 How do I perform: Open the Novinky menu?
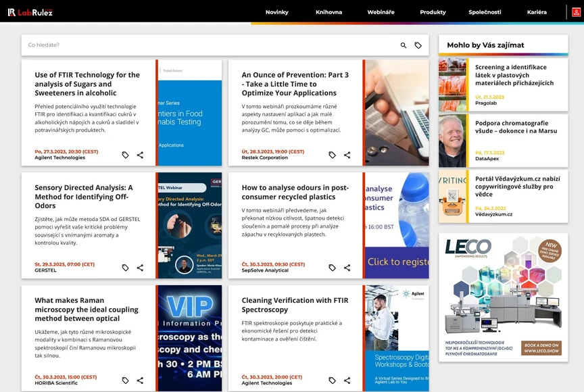[278, 11]
